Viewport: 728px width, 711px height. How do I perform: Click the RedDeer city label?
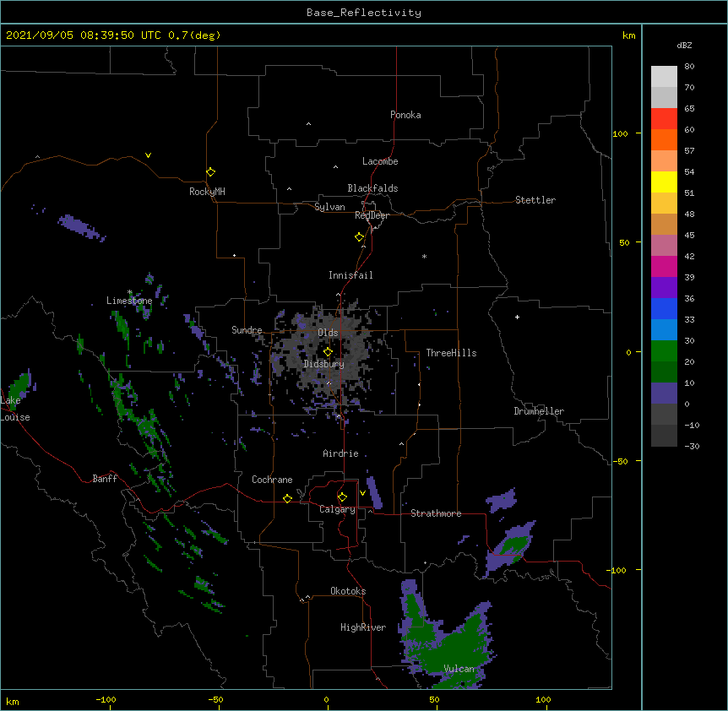pos(372,215)
